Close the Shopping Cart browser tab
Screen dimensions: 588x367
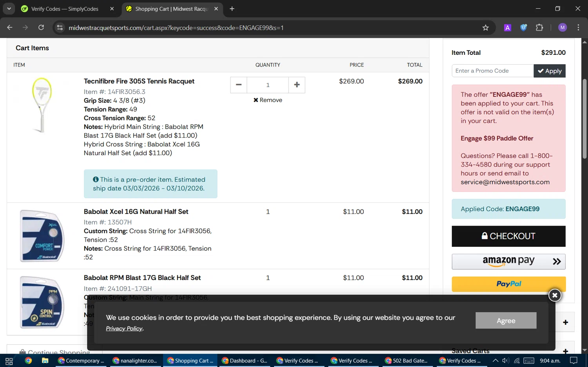point(216,9)
